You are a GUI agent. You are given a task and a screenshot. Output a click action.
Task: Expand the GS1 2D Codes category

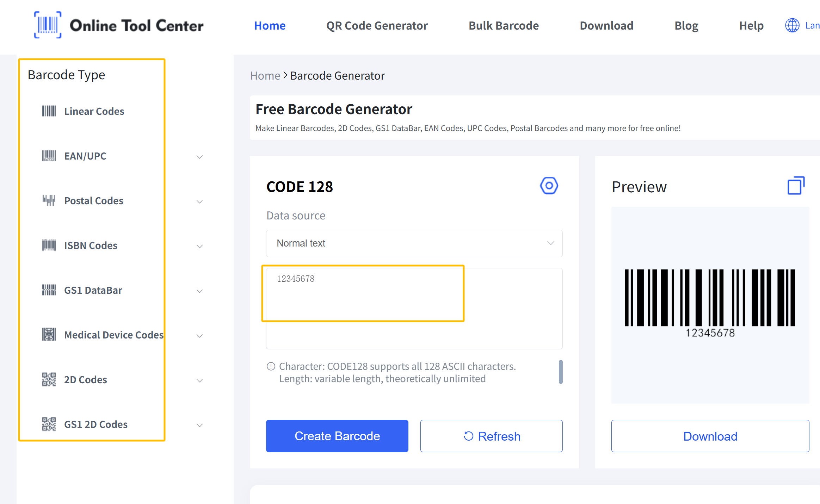pyautogui.click(x=199, y=425)
